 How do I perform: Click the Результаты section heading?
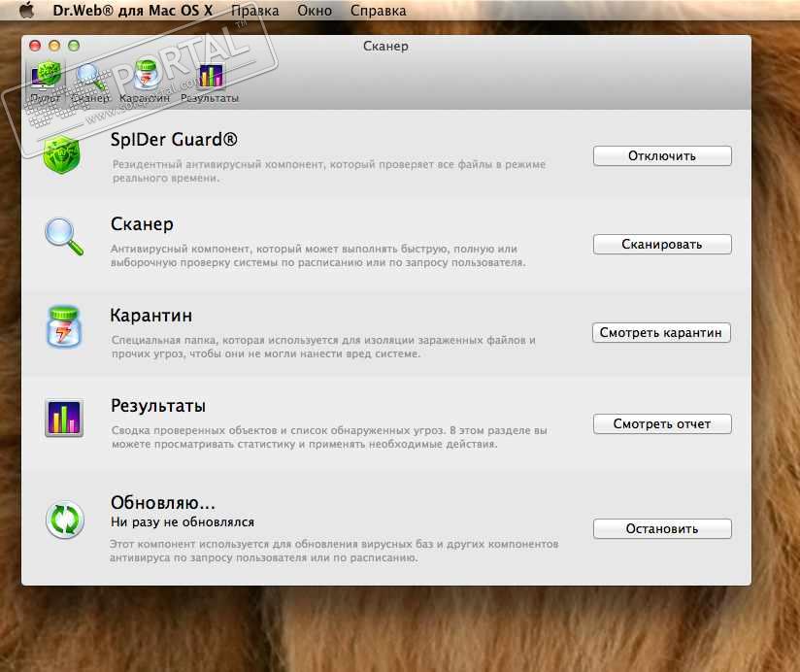click(158, 406)
